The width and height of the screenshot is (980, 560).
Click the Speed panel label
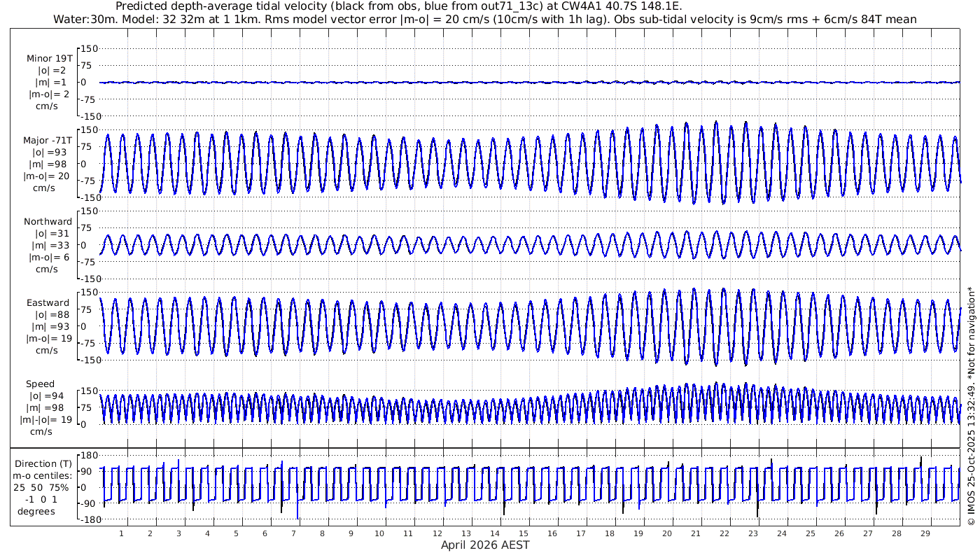click(x=41, y=384)
